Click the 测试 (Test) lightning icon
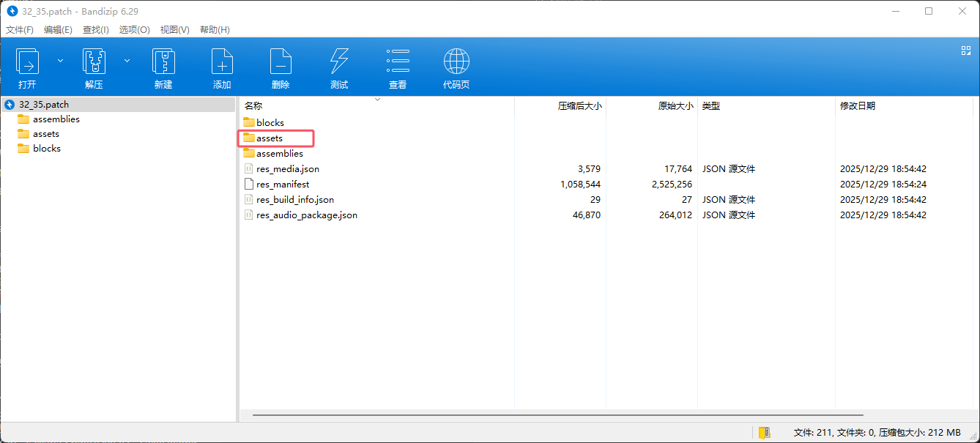 339,62
